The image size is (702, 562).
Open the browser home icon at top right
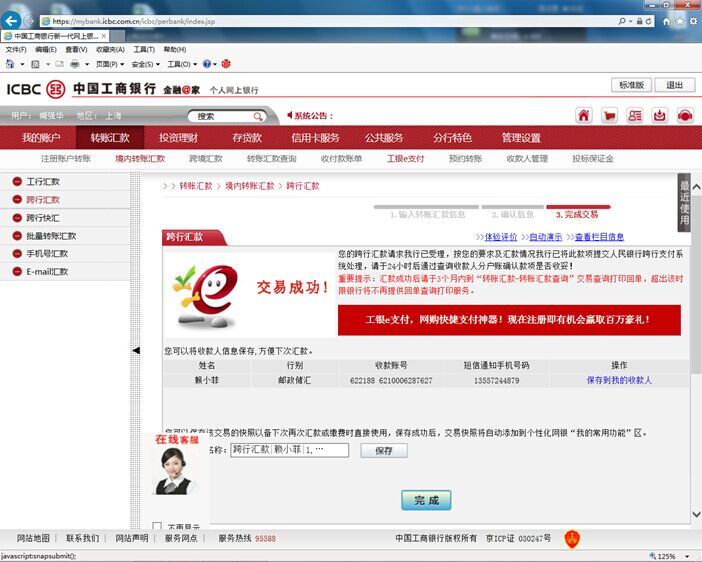(667, 21)
